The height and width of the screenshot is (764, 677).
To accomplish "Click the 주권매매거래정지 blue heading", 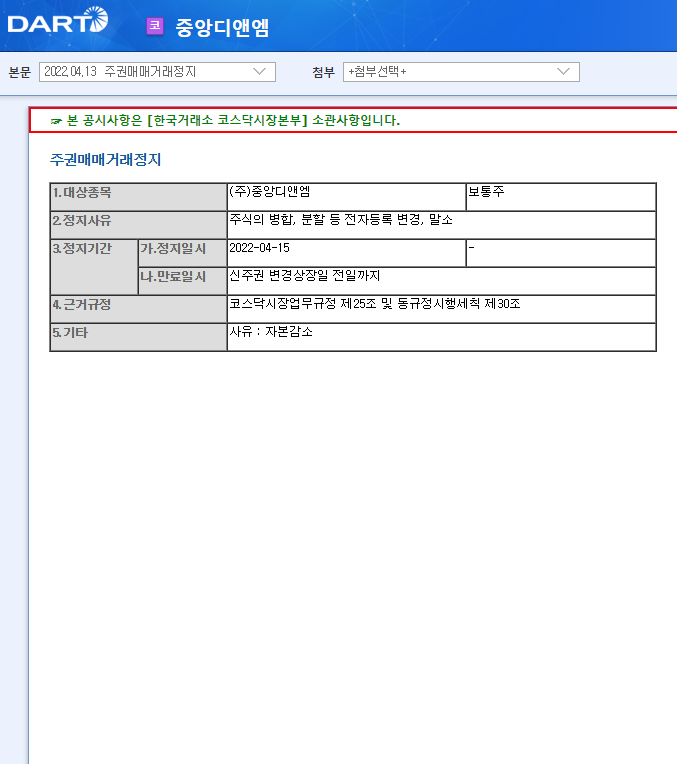I will [105, 160].
